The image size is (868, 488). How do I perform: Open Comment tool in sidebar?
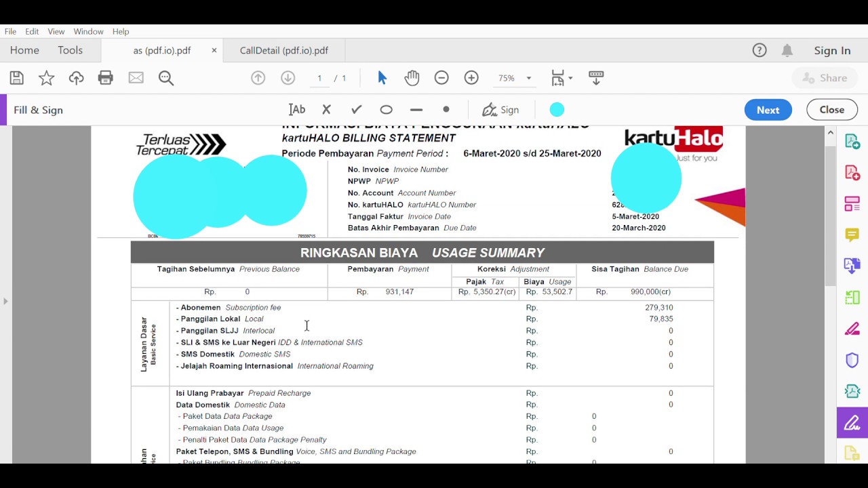tap(852, 235)
